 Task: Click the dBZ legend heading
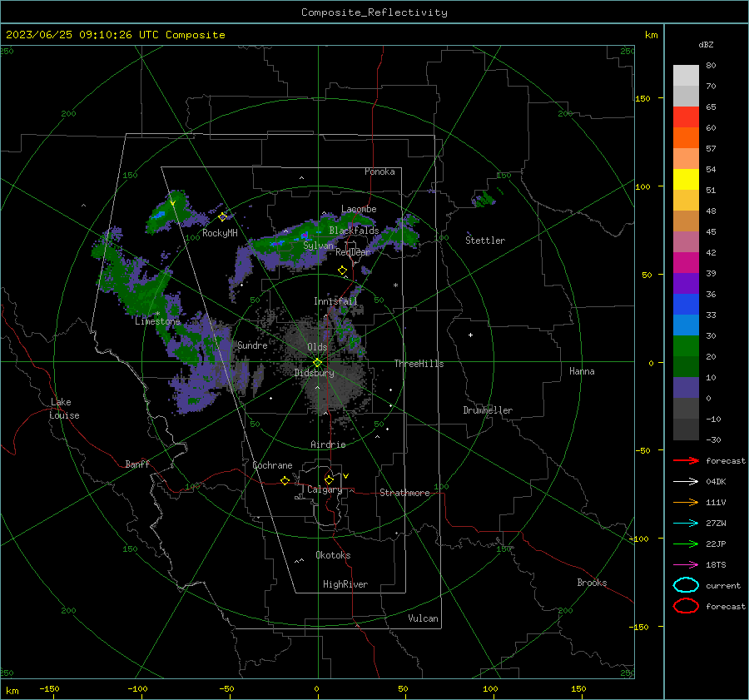(x=706, y=44)
